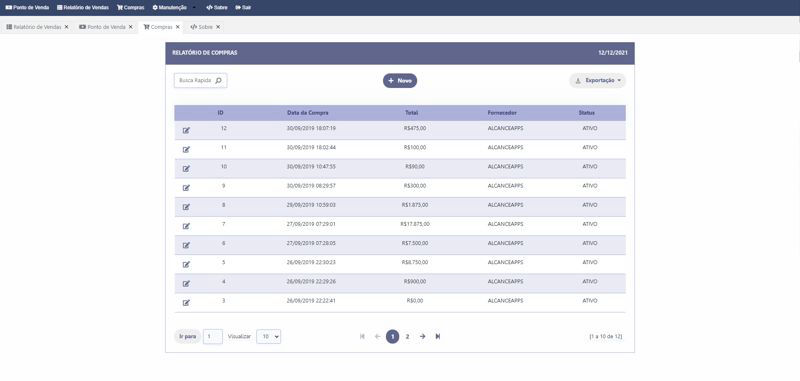Edit purchase row with ID 6

click(x=186, y=245)
